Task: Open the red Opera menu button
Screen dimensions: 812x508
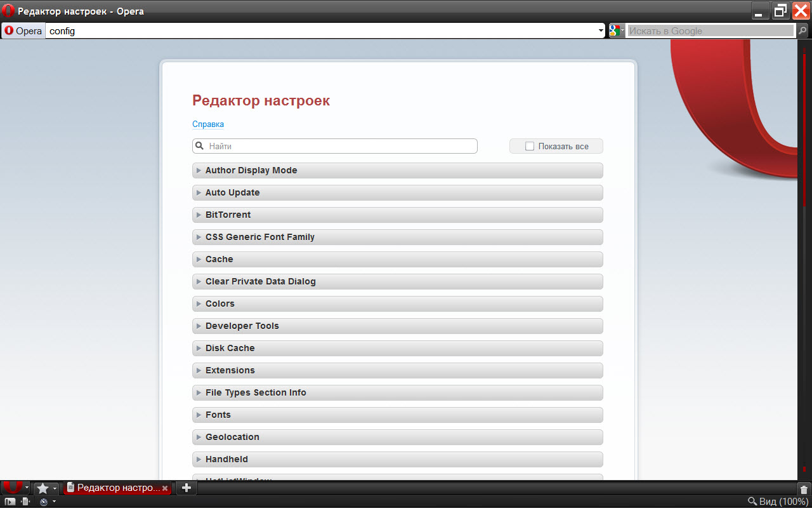Action: (12, 488)
